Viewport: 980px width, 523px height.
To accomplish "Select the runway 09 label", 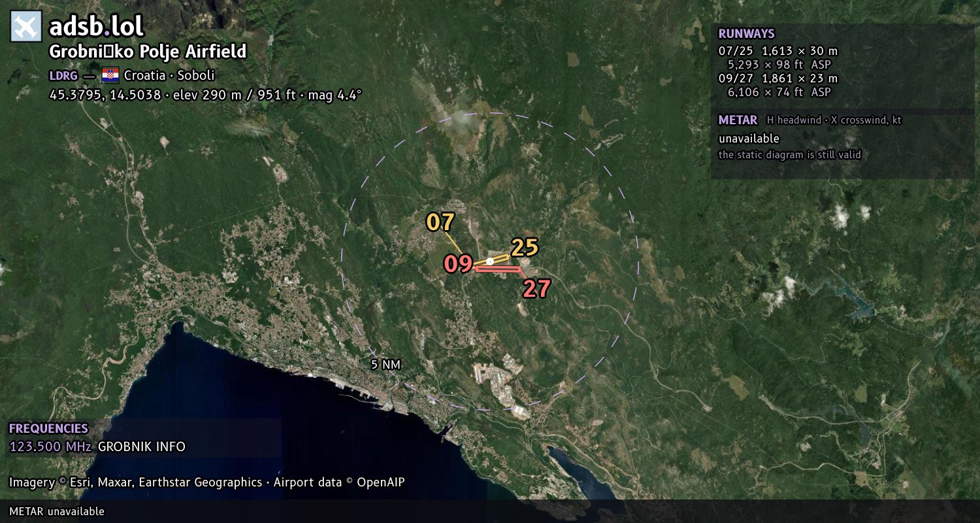I will coord(458,264).
